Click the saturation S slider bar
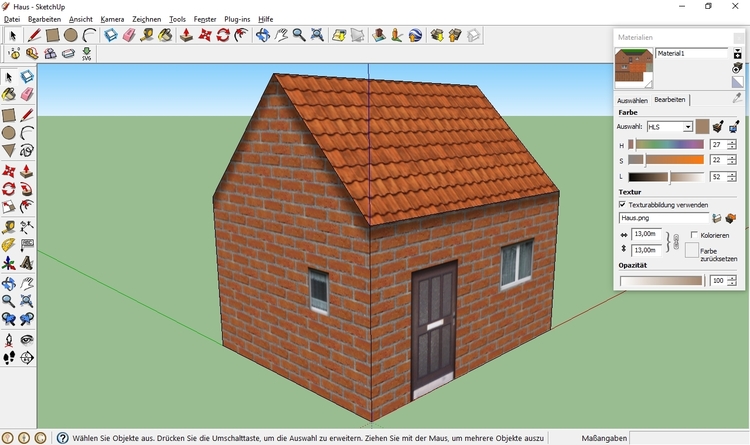Viewport: 750px width, 445px height. point(666,160)
